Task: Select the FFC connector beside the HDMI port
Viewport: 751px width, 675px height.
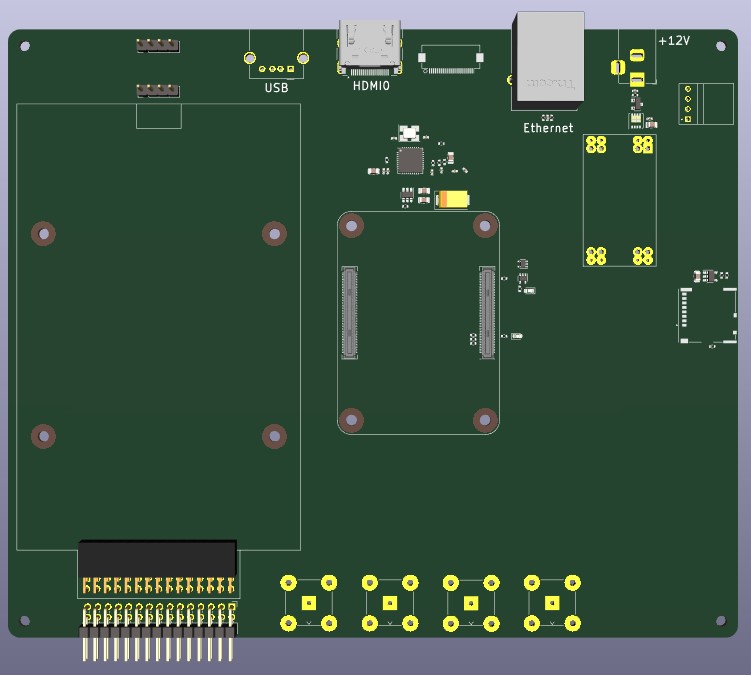Action: (x=451, y=59)
